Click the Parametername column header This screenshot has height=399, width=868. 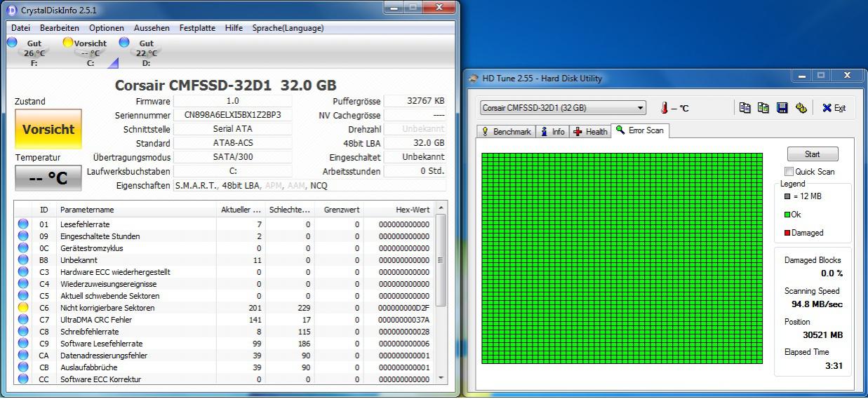[136, 210]
